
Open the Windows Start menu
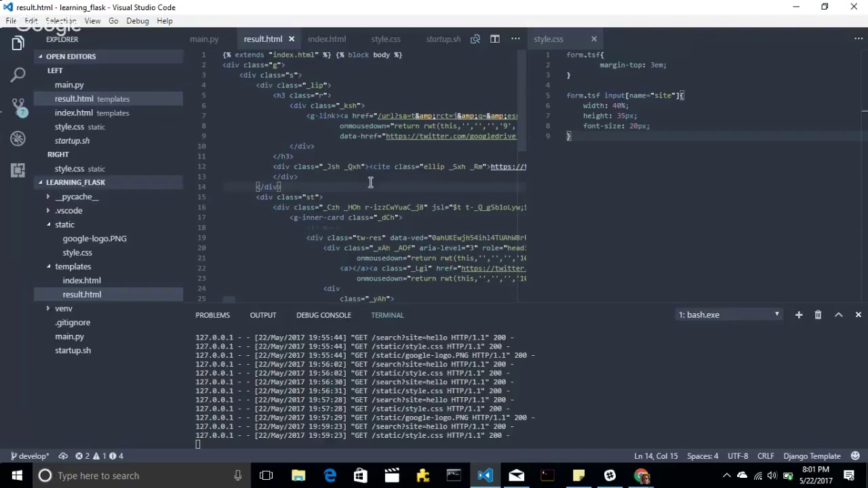point(16,475)
